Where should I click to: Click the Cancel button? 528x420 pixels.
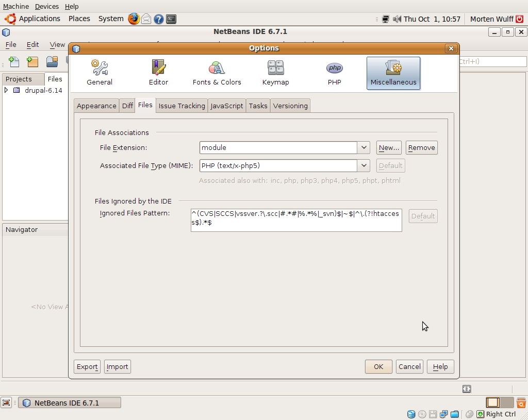409,366
